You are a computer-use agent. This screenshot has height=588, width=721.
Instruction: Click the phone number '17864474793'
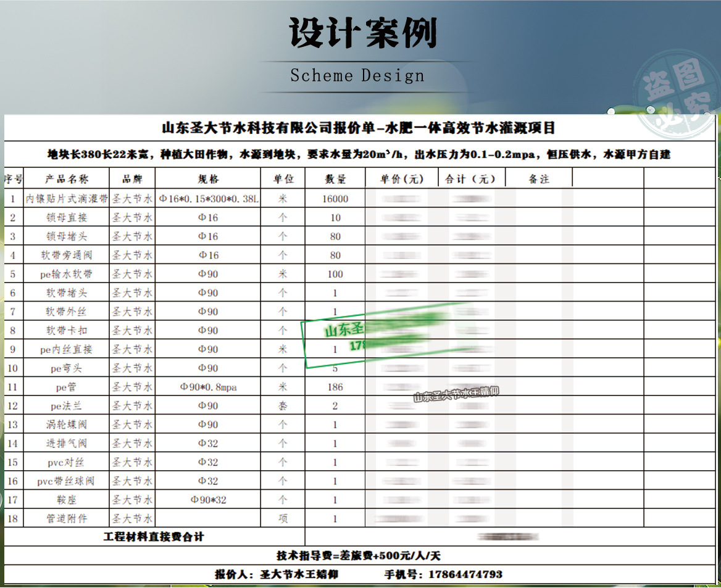coord(465,574)
